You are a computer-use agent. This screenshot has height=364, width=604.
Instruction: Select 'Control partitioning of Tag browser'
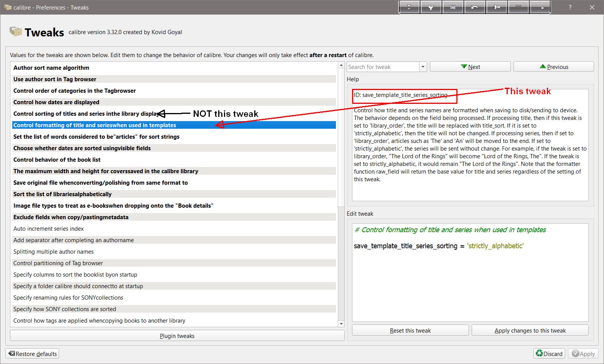point(174,263)
